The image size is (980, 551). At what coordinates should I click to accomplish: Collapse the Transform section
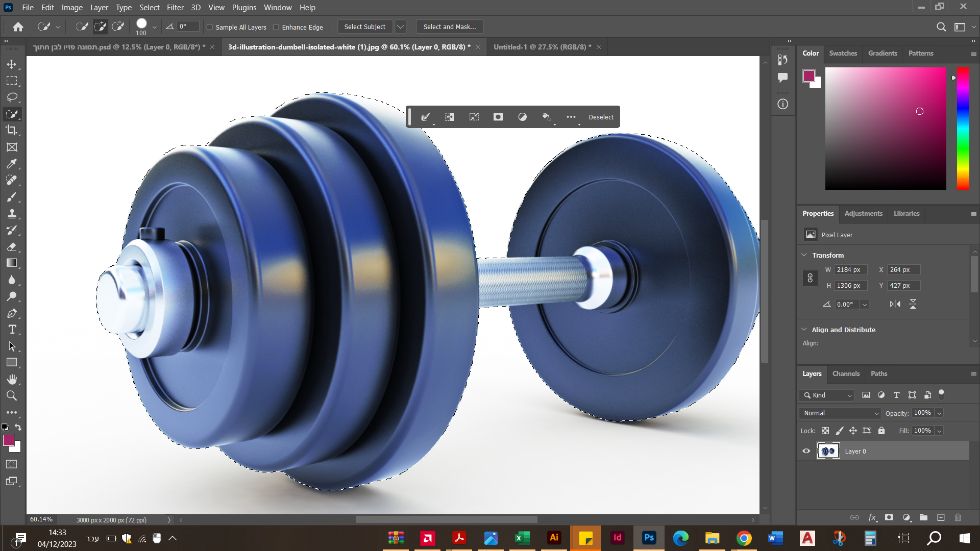tap(804, 255)
